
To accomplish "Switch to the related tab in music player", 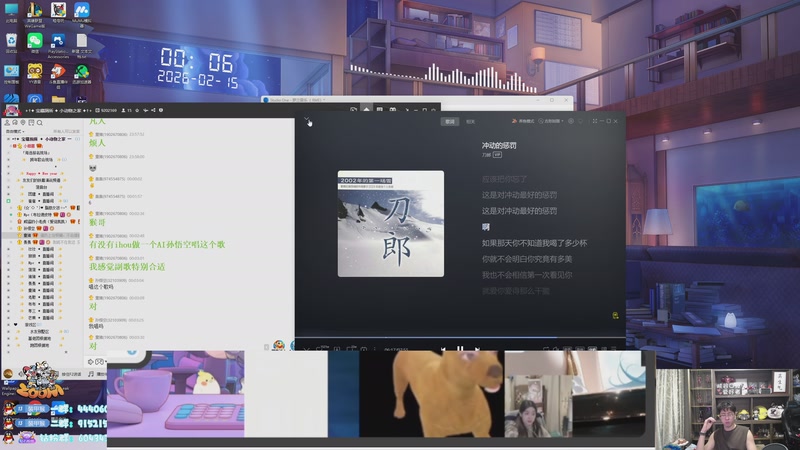I will [x=470, y=121].
